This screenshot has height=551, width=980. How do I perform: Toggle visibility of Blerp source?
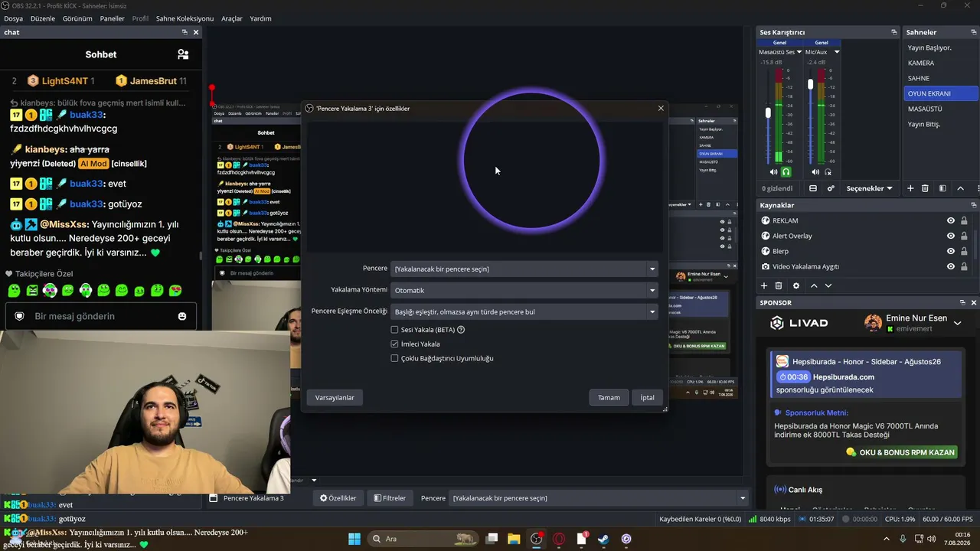click(x=951, y=251)
